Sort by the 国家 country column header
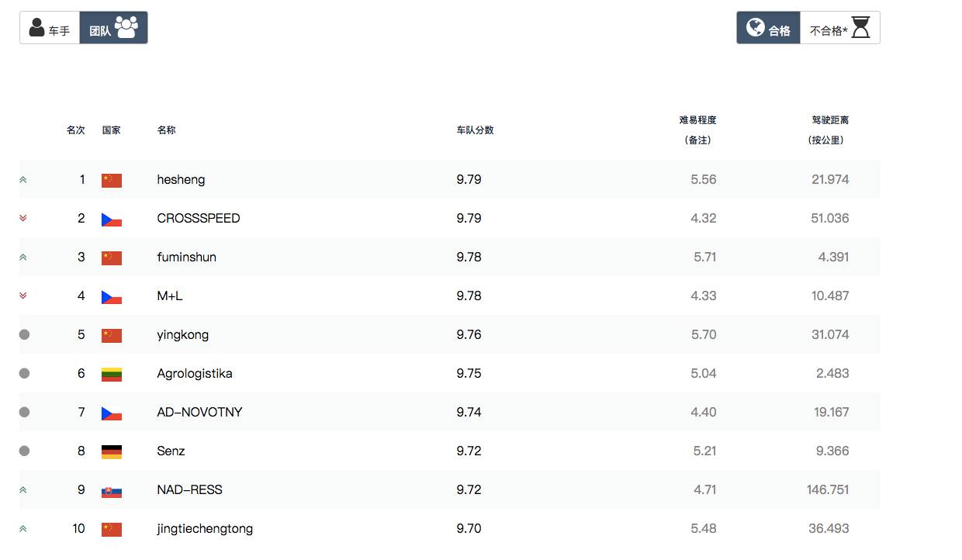 112,130
